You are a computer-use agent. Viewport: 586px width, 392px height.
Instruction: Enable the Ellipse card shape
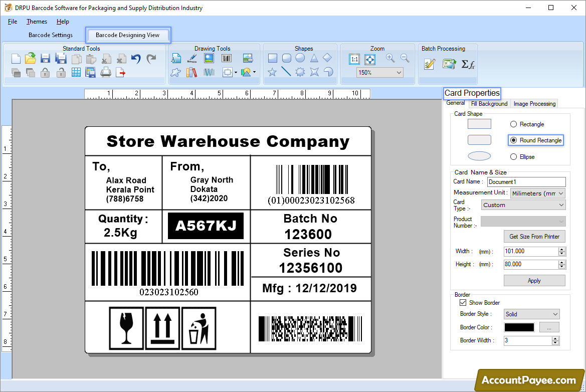click(x=515, y=156)
